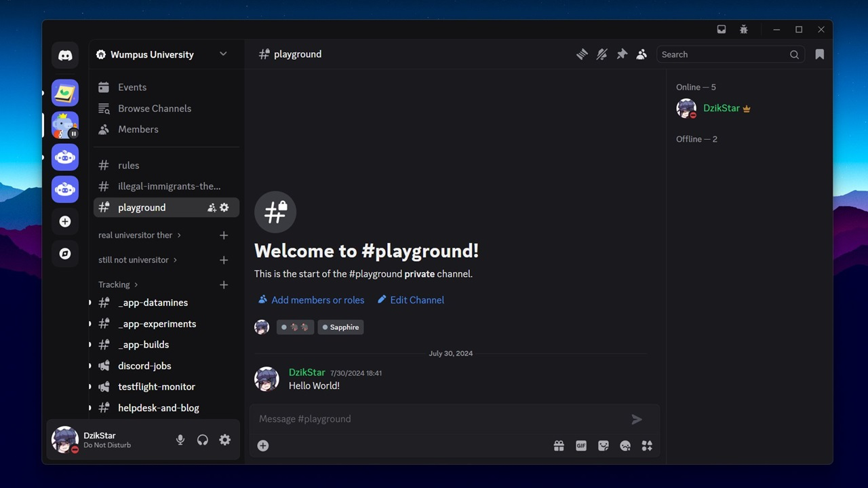Open the second blue robot server icon

65,189
